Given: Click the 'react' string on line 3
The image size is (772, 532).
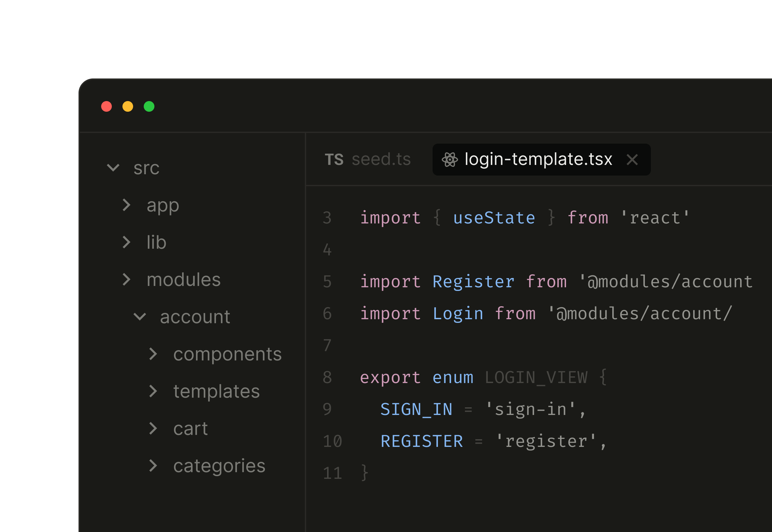Looking at the screenshot, I should click(x=655, y=218).
